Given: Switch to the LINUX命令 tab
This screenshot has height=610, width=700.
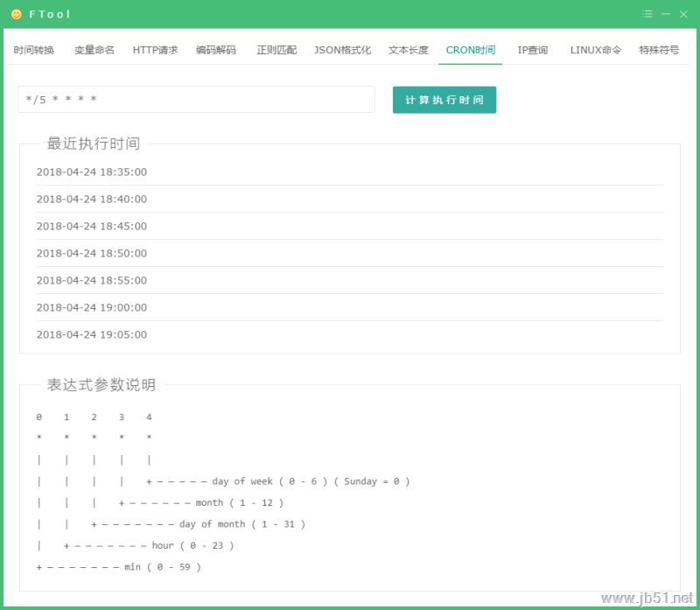Looking at the screenshot, I should coord(596,50).
